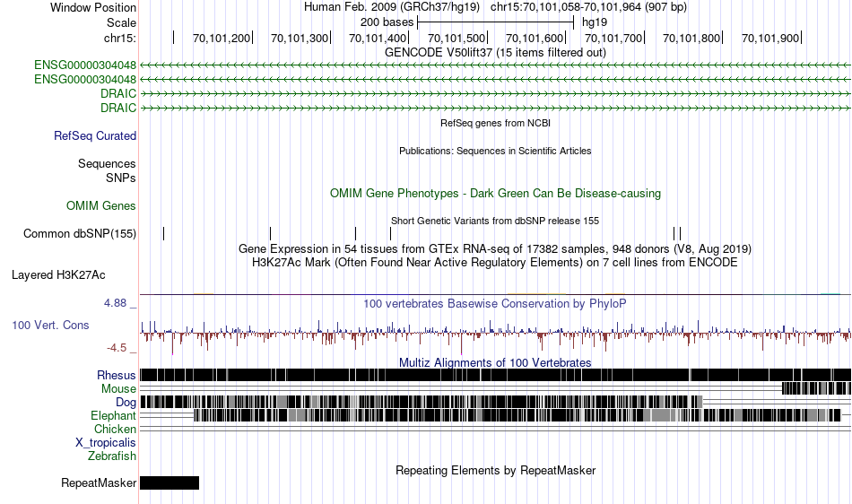Click the SNPs track label
The image size is (852, 504).
coord(121,178)
